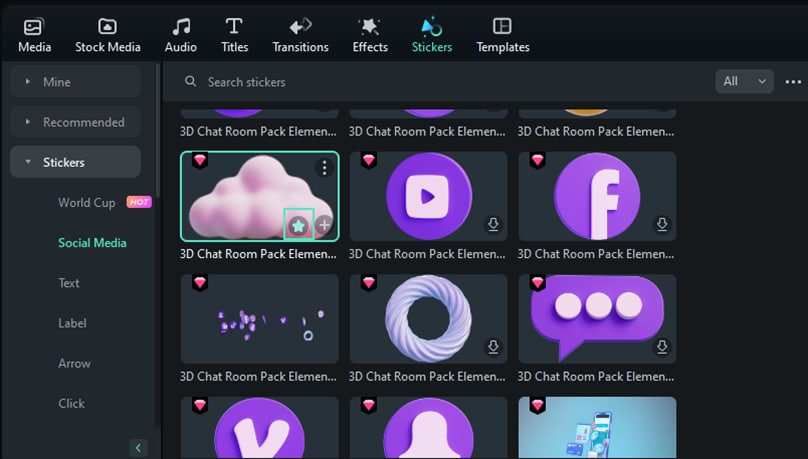Click the premium gem on avatar sticker
This screenshot has height=459, width=808.
pos(368,405)
